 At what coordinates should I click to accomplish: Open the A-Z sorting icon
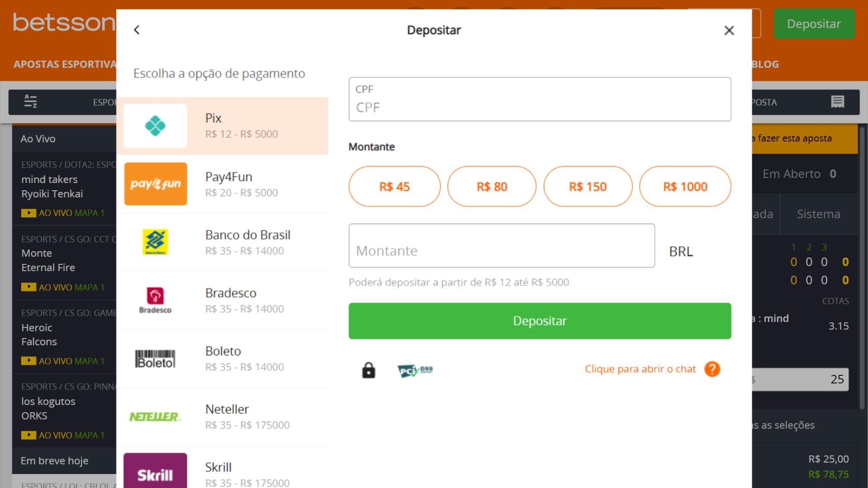click(30, 102)
